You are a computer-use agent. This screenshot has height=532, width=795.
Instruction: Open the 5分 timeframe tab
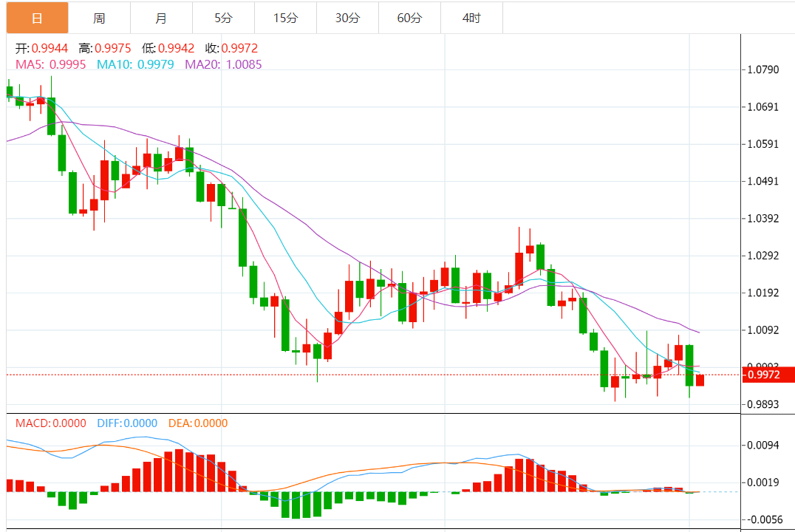point(224,18)
